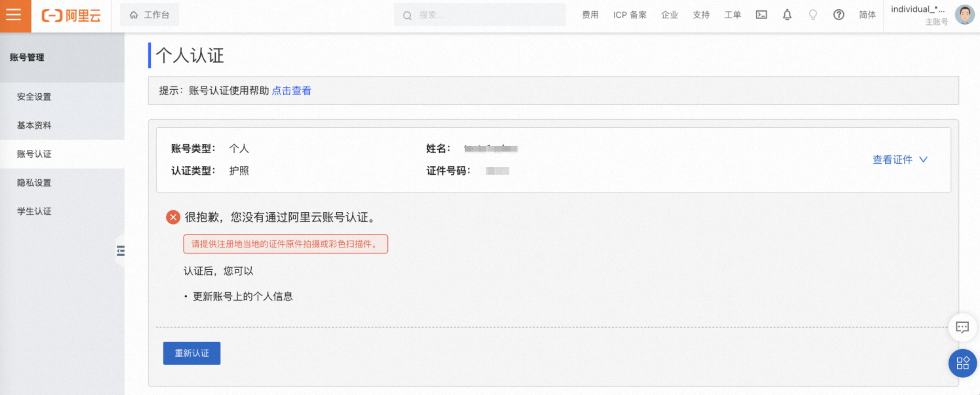Click the lightbulb tips icon

tap(812, 15)
